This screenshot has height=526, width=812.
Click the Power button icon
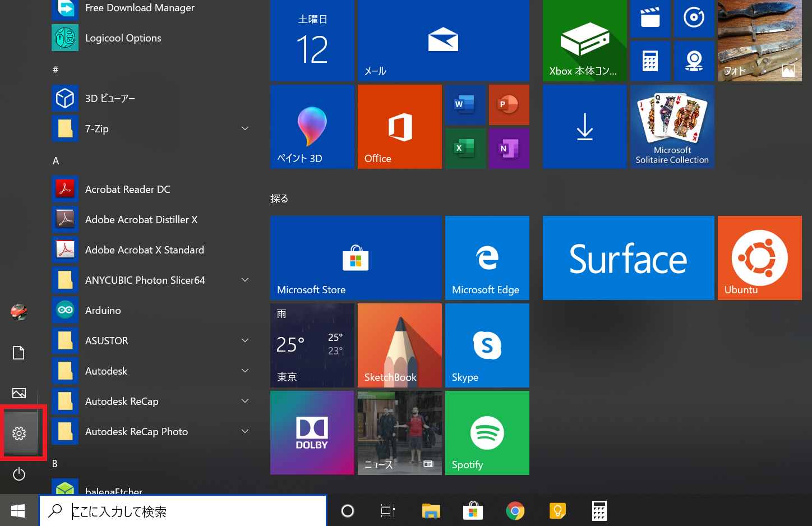pyautogui.click(x=19, y=474)
